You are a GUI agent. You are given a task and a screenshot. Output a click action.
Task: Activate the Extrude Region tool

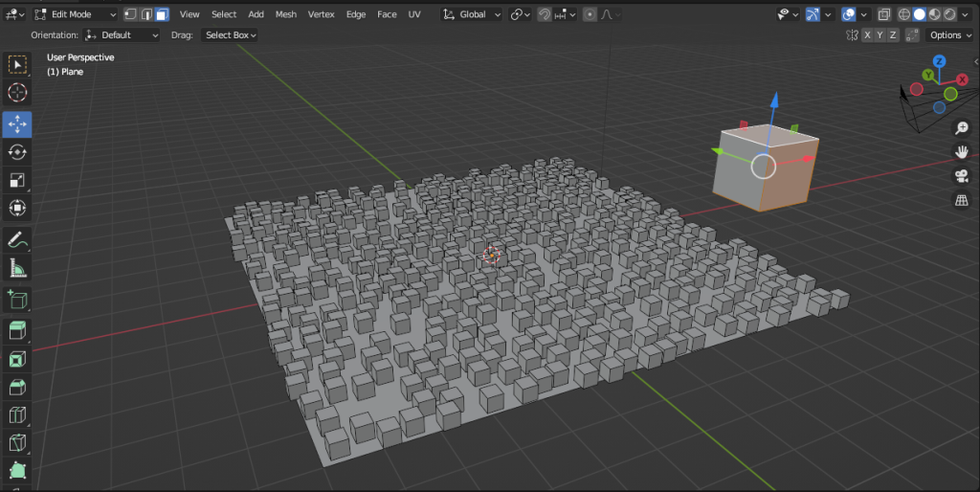(17, 331)
